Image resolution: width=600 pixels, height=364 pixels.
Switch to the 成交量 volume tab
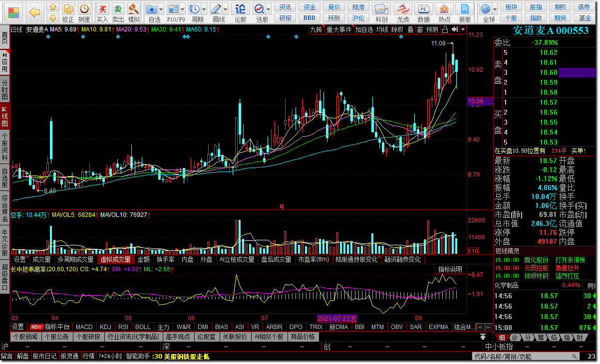41,259
